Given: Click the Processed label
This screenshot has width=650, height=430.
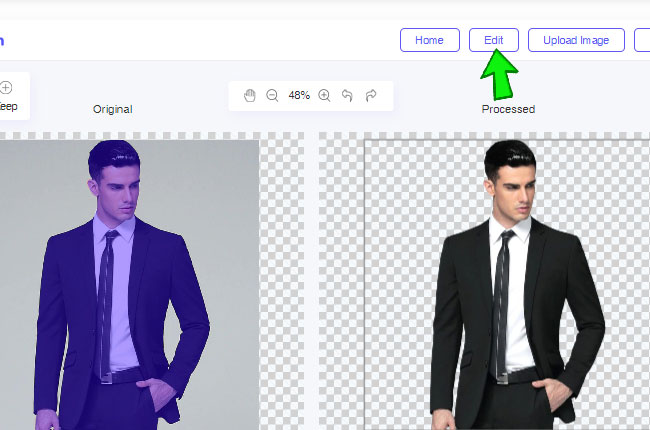Looking at the screenshot, I should pyautogui.click(x=508, y=109).
